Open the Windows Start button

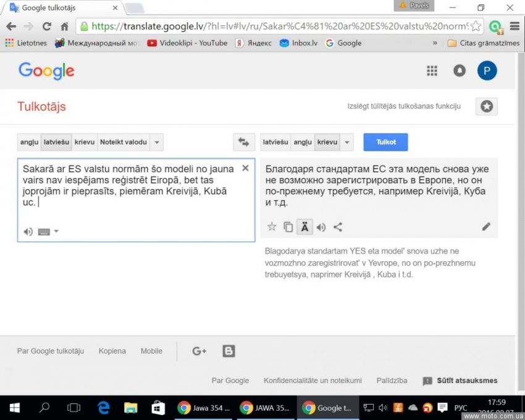(14, 408)
